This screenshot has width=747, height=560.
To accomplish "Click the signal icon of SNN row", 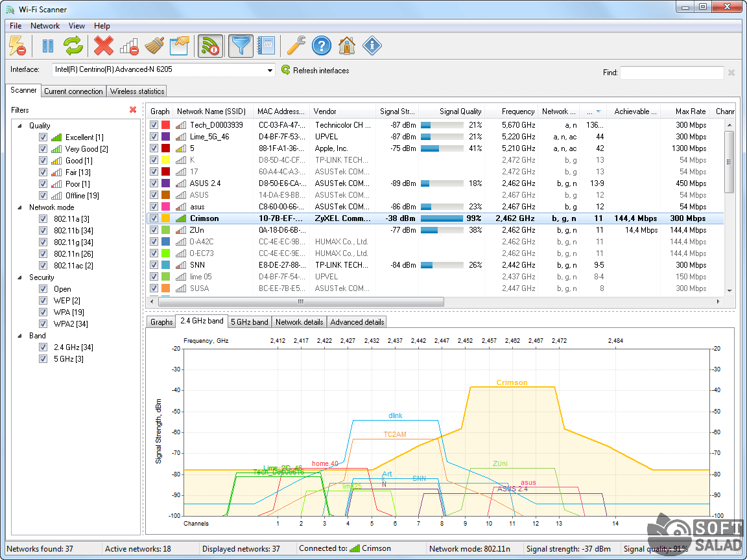I will (181, 265).
